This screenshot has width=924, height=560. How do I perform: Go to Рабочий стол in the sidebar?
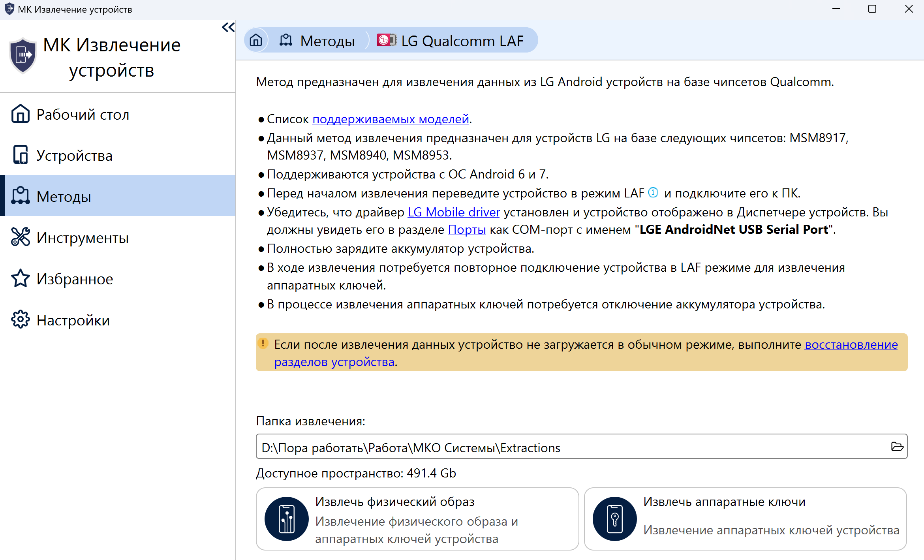(118, 115)
